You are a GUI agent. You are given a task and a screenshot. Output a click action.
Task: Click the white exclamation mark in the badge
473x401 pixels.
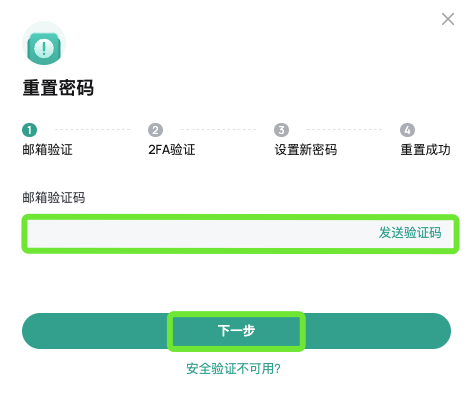click(44, 48)
